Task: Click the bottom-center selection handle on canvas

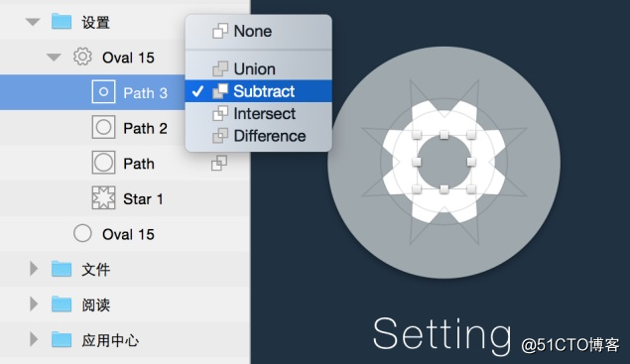Action: [x=443, y=189]
